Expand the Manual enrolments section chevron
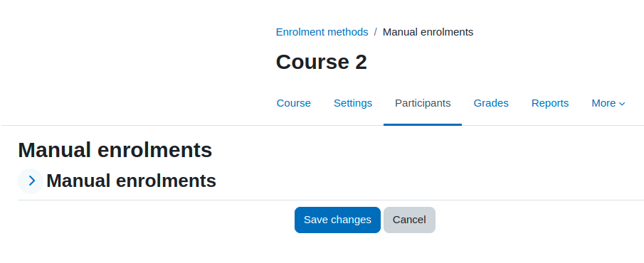 32,181
